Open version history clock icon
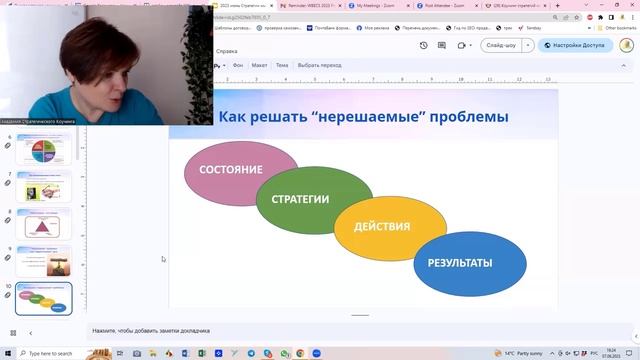This screenshot has height=360, width=640. coord(423,45)
